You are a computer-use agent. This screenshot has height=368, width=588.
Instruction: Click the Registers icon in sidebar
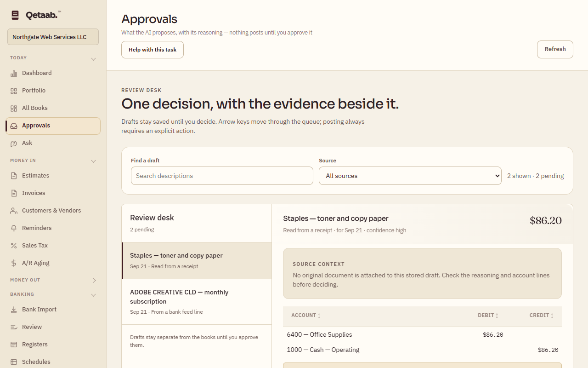point(14,345)
